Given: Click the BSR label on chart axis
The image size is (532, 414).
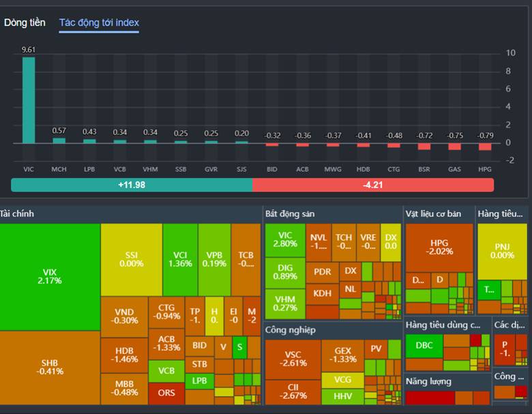Looking at the screenshot, I should pyautogui.click(x=424, y=169).
